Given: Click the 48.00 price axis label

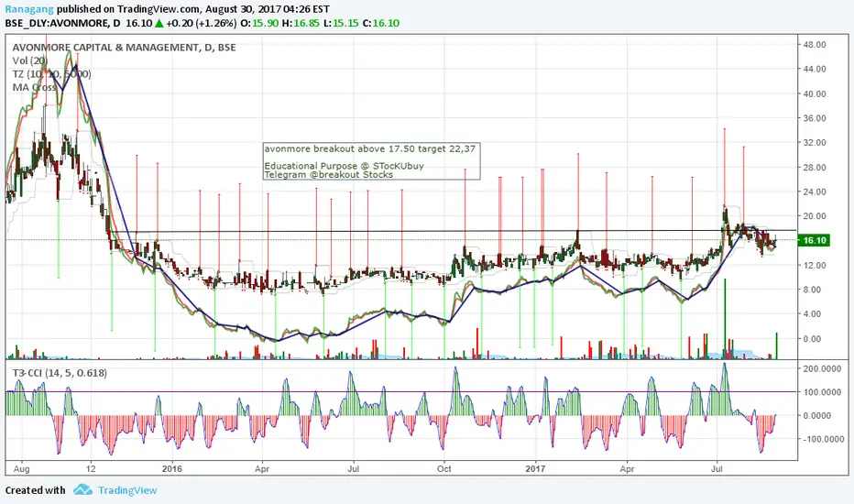Looking at the screenshot, I should click(815, 45).
